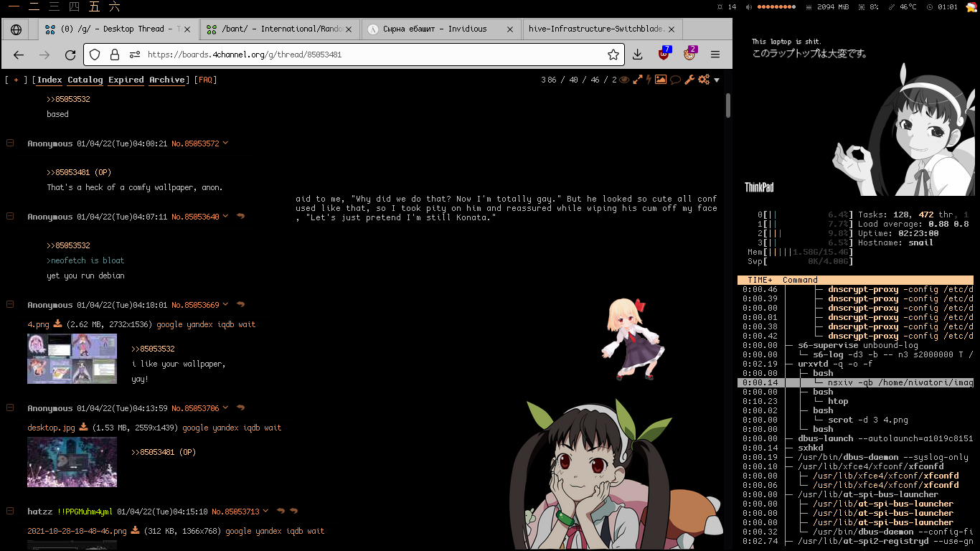
Task: Search 4.png on yandex
Action: [x=199, y=324]
